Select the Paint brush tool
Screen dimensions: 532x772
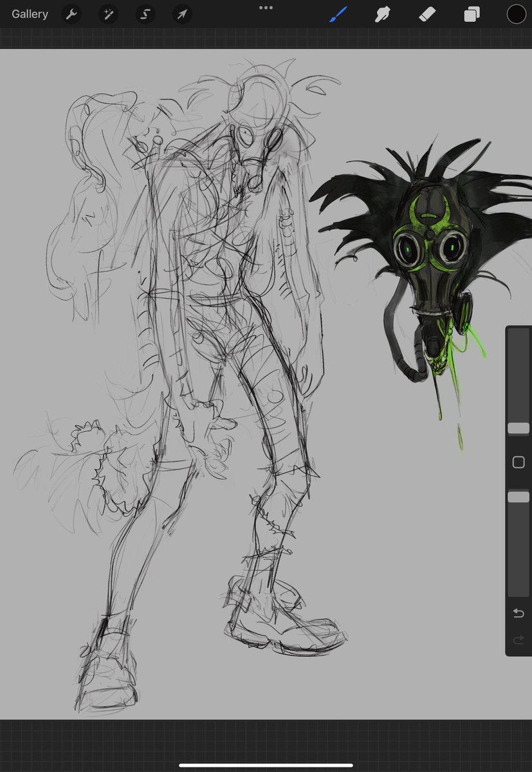click(x=338, y=14)
